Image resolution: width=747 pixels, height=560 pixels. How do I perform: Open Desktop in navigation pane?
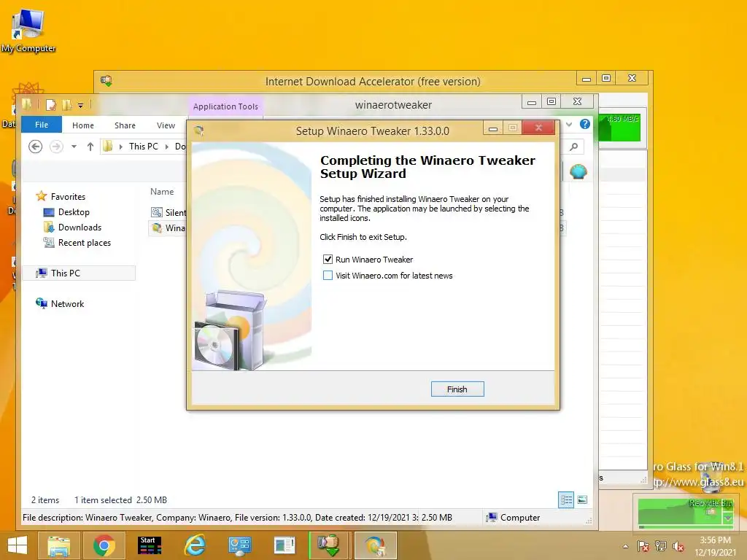pos(74,212)
